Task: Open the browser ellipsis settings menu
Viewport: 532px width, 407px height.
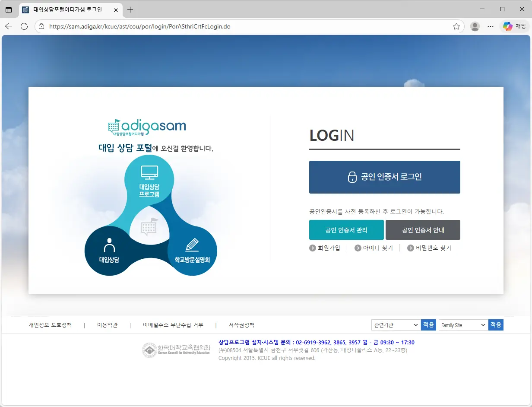Action: point(491,26)
